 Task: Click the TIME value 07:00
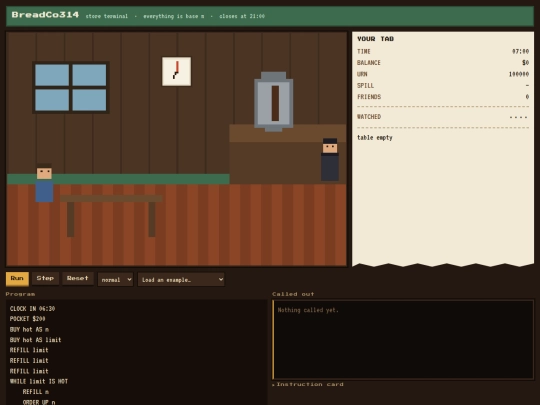click(x=520, y=52)
